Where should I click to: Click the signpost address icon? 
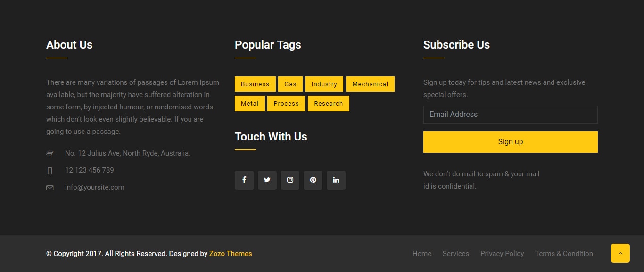[x=50, y=154]
